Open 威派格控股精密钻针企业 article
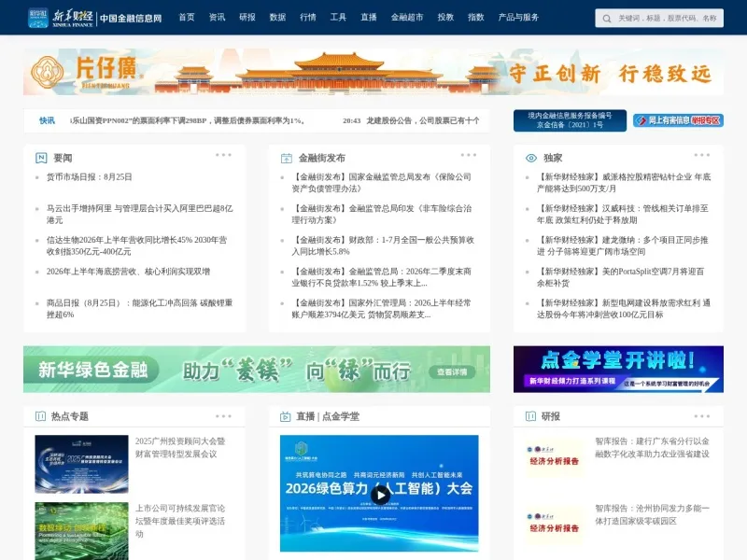The width and height of the screenshot is (747, 560). point(624,183)
